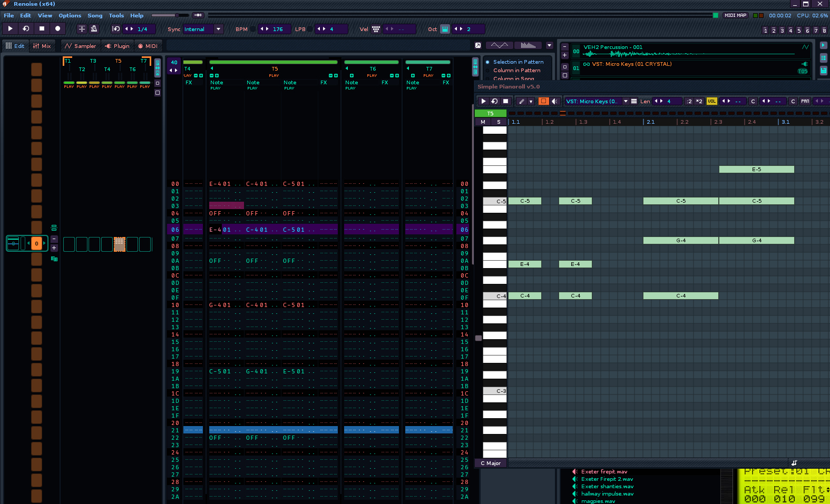Start playback from the main transport bar

pyautogui.click(x=10, y=29)
